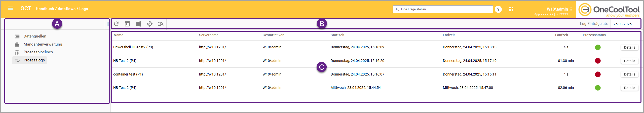
Task: Open the apps grid icon in header
Action: click(x=511, y=9)
